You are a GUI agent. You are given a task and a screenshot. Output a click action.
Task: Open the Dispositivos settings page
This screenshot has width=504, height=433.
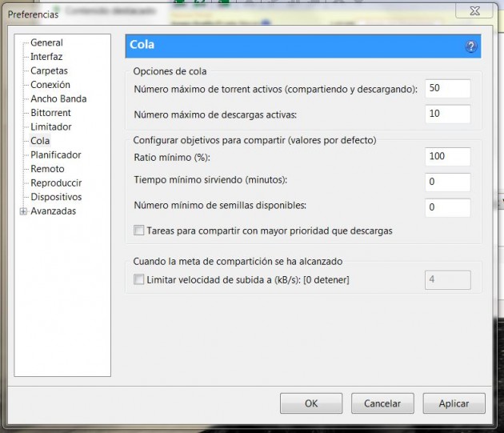click(56, 197)
